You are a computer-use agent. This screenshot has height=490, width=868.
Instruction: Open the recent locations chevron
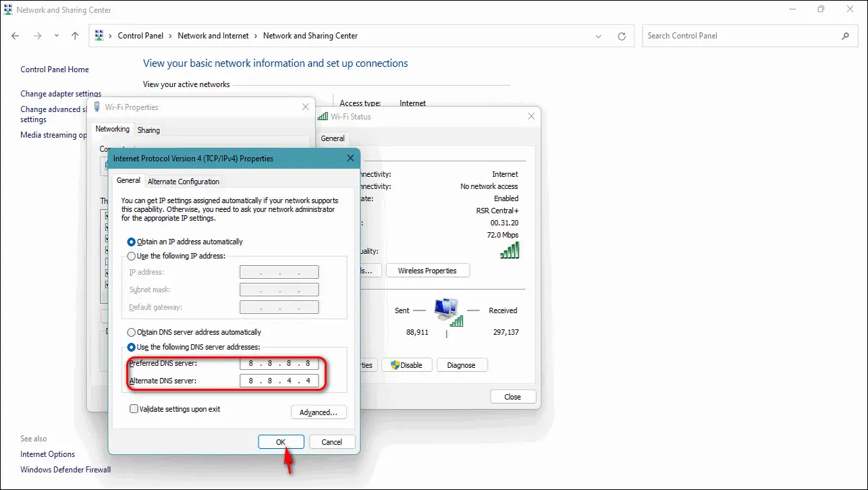(57, 36)
